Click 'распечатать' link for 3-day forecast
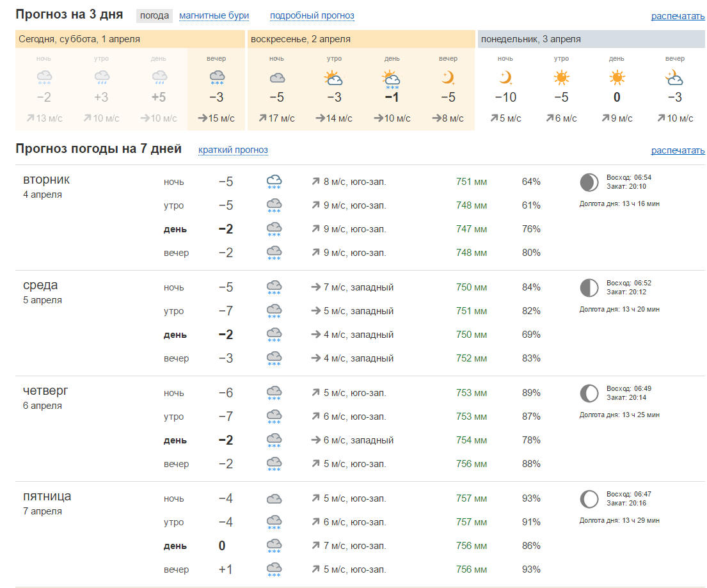Viewport: 707px width, 588px height. (x=678, y=16)
